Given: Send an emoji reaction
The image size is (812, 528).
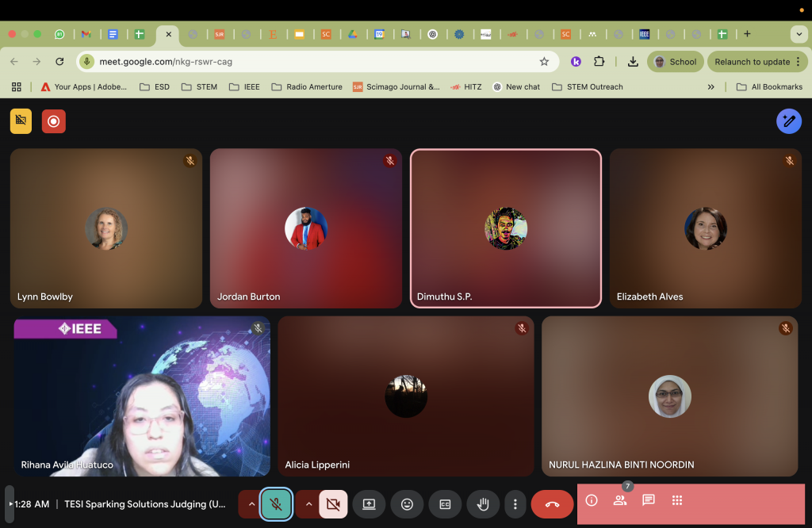Looking at the screenshot, I should (407, 504).
